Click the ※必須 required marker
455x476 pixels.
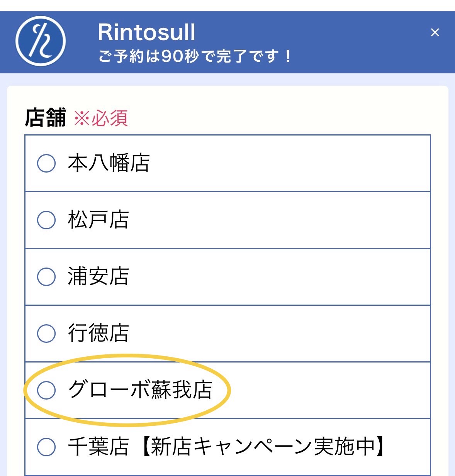click(101, 118)
